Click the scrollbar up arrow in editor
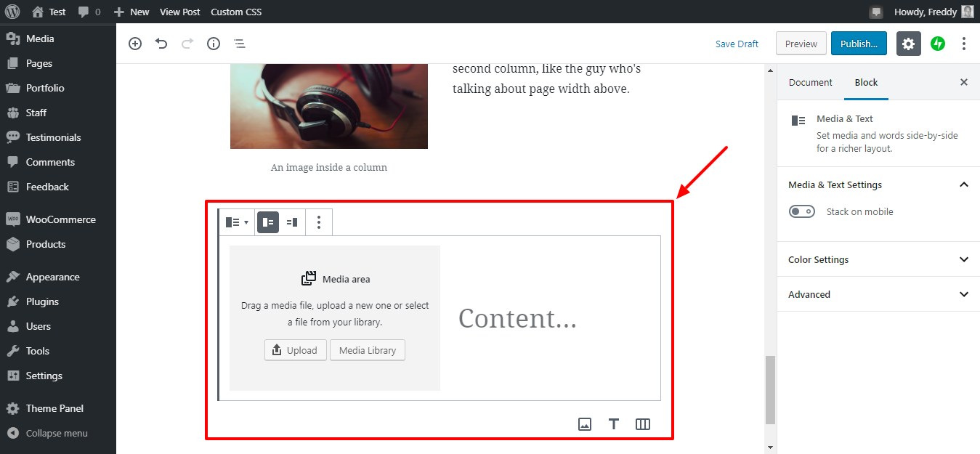The image size is (980, 454). point(770,70)
